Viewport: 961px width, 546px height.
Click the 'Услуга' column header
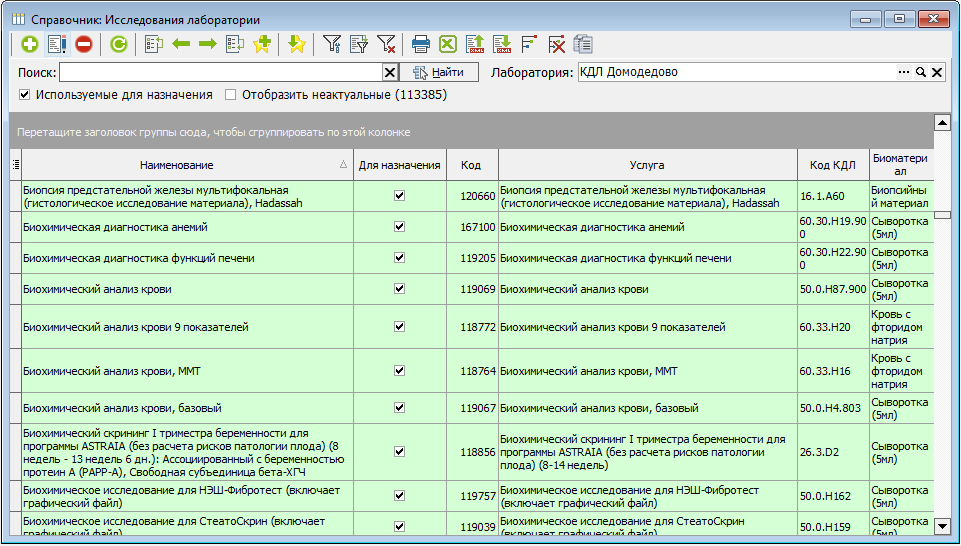pyautogui.click(x=647, y=165)
